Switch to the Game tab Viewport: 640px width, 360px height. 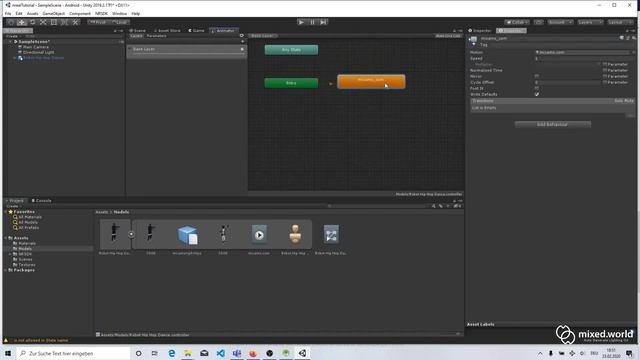pos(196,31)
